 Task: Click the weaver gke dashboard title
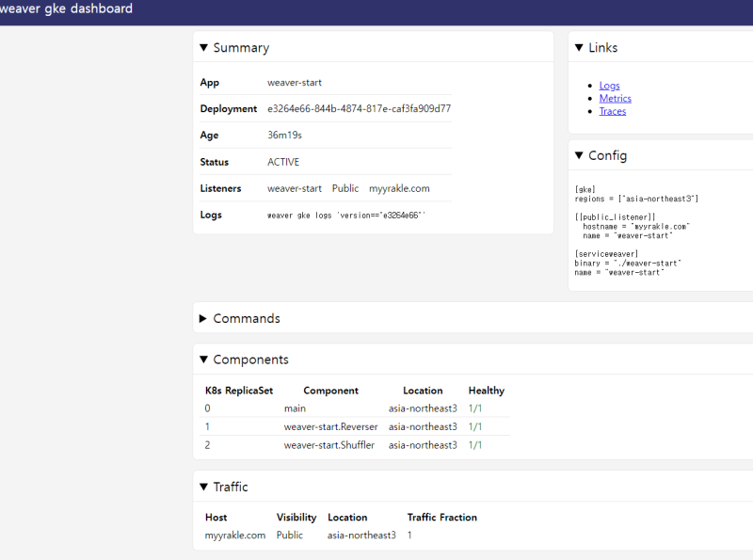point(66,9)
